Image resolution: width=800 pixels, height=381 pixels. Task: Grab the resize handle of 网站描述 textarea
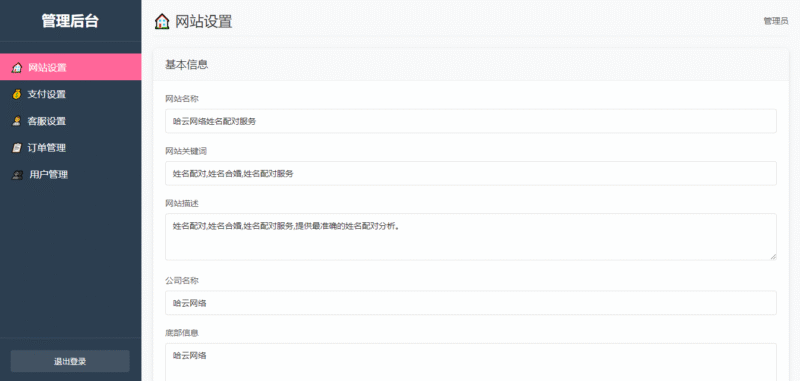tap(773, 257)
